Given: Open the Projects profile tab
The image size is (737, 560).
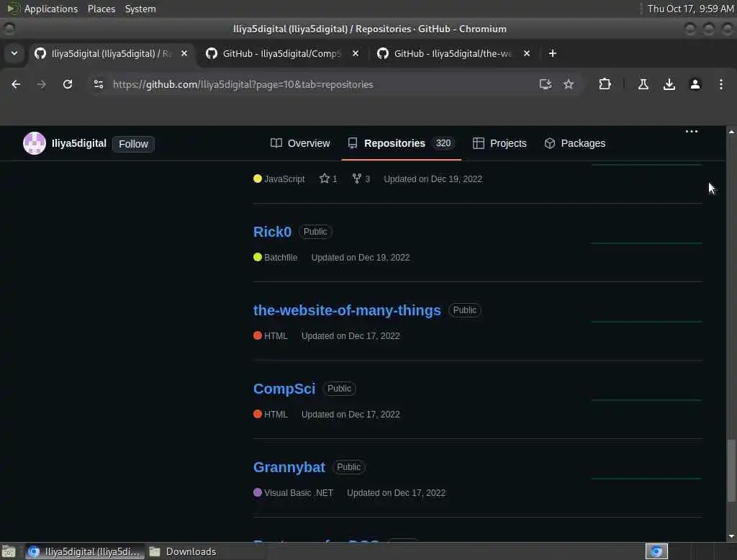Looking at the screenshot, I should 499,143.
